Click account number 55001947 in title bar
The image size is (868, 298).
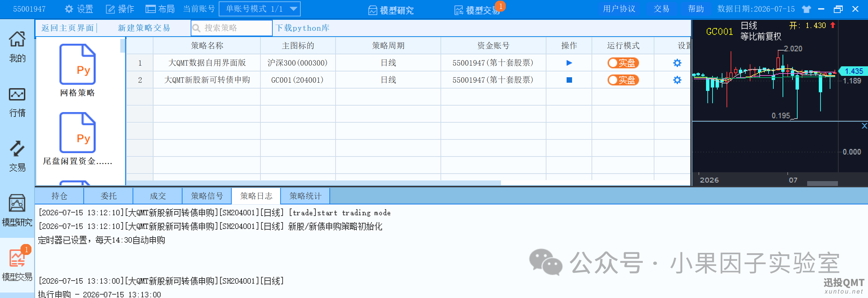pos(29,9)
